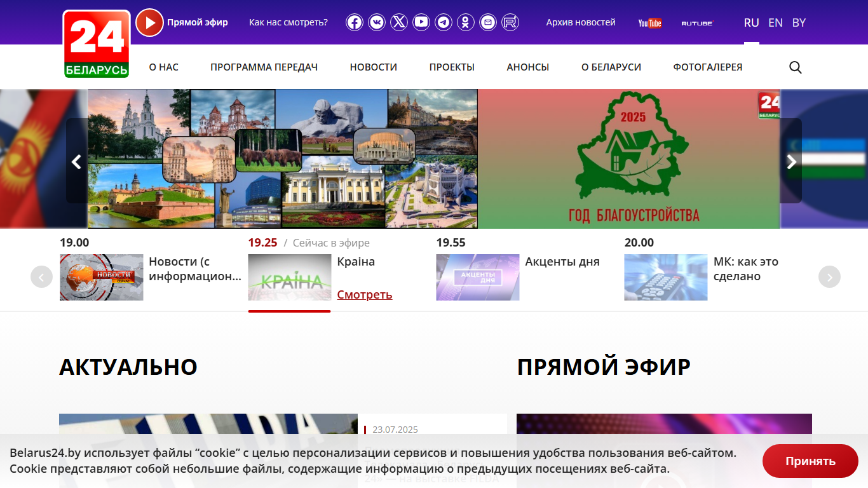Switch language to EN
The image size is (868, 488).
pos(775,23)
